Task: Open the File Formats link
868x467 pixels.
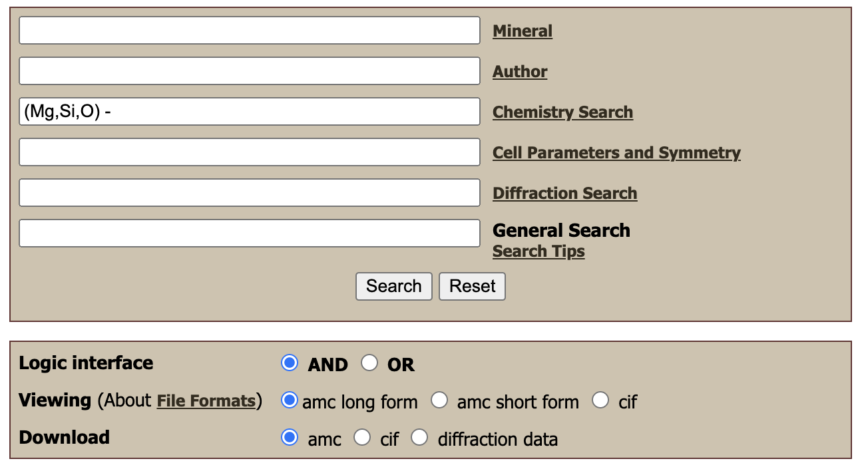Action: click(x=206, y=401)
